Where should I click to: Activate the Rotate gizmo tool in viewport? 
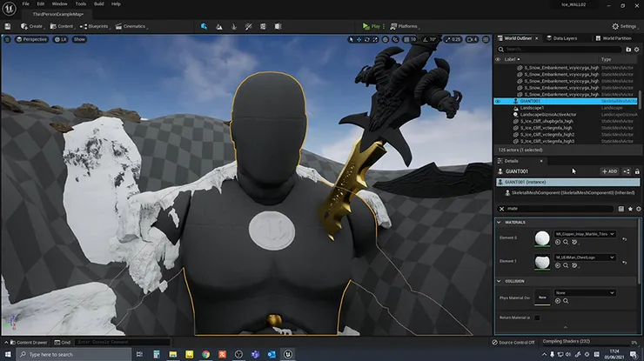(367, 39)
